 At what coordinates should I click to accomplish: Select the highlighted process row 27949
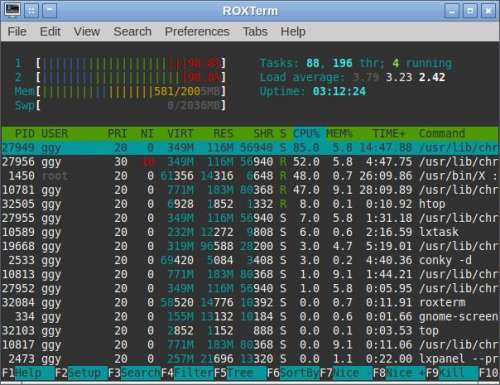click(x=250, y=148)
